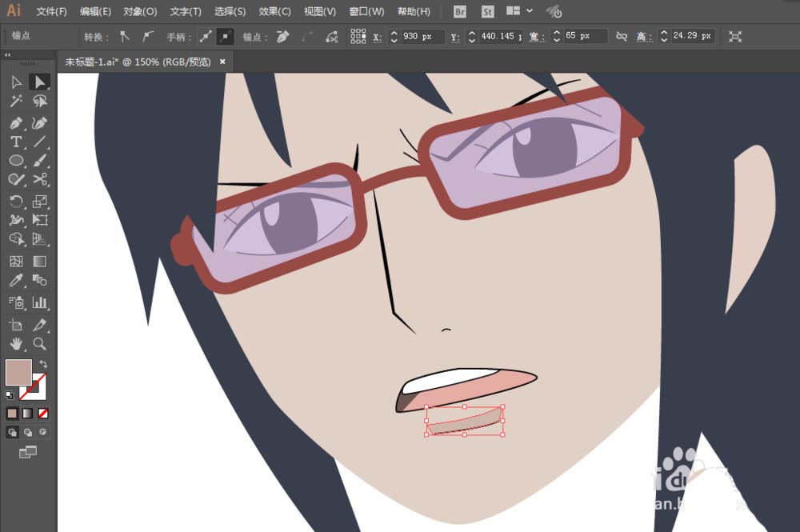The width and height of the screenshot is (800, 532).
Task: Select the Zoom tool
Action: [39, 344]
